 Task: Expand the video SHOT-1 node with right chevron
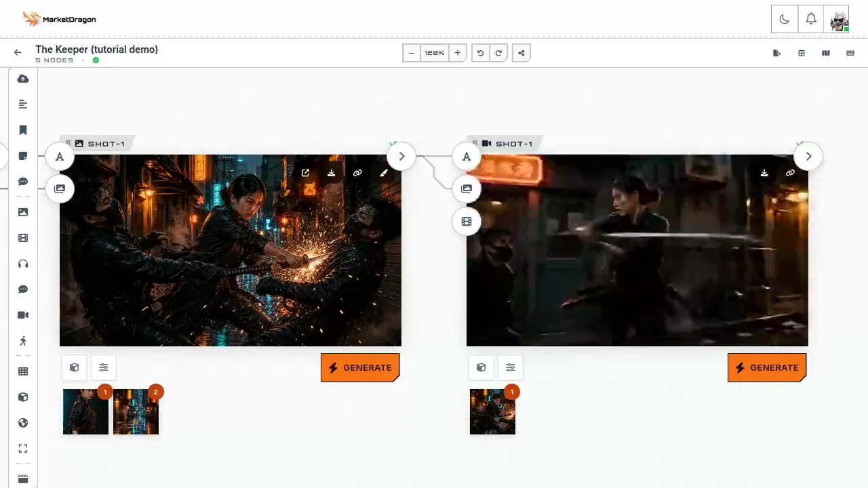click(808, 157)
